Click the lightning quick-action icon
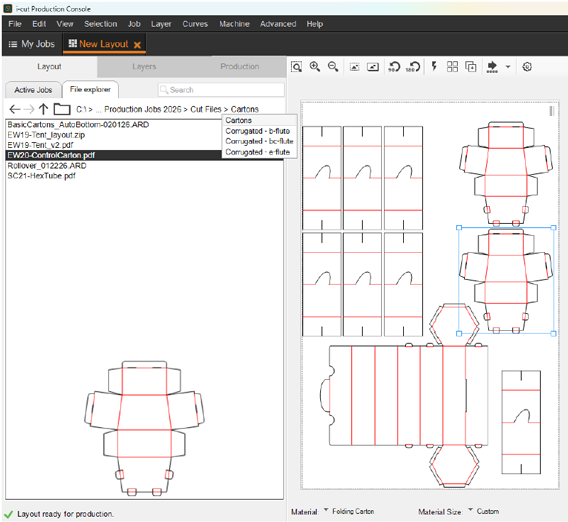Image resolution: width=568 pixels, height=522 pixels. pyautogui.click(x=434, y=66)
